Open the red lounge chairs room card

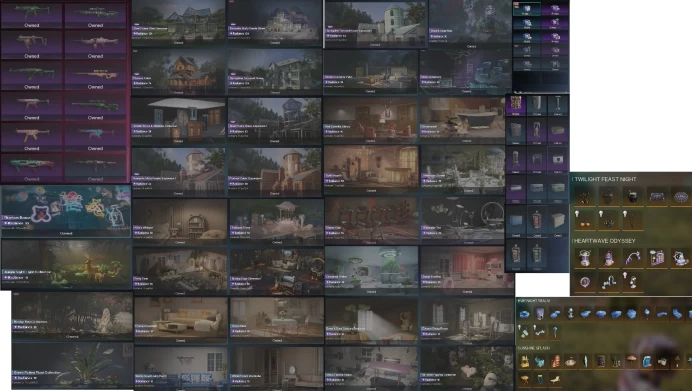tap(371, 221)
